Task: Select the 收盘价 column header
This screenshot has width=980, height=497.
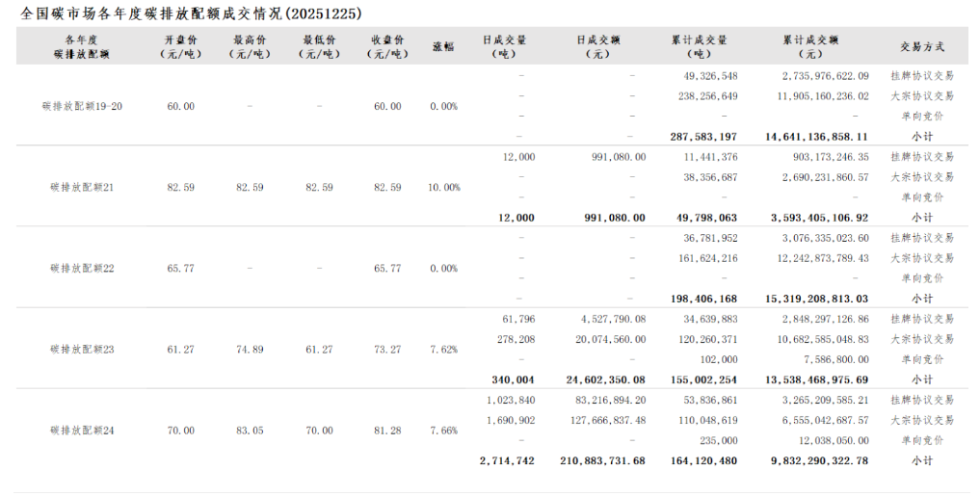Action: (x=387, y=46)
